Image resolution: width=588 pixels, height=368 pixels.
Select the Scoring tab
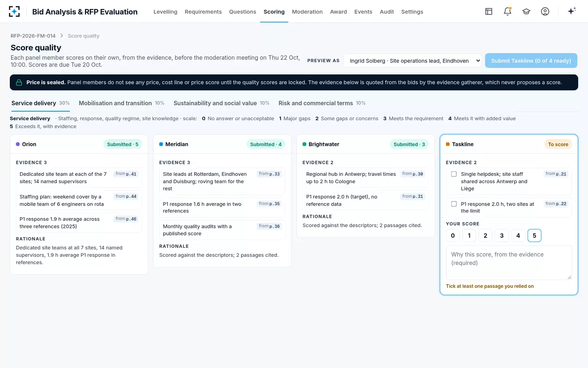274,12
